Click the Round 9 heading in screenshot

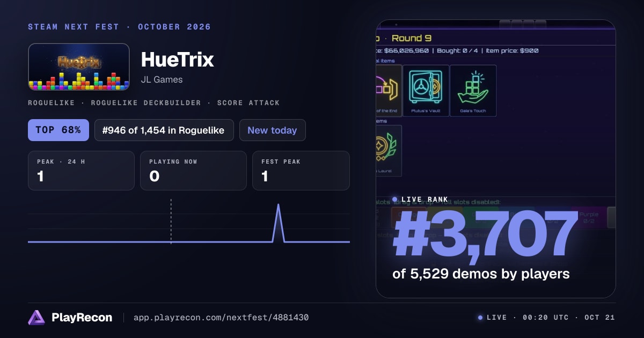pos(412,38)
